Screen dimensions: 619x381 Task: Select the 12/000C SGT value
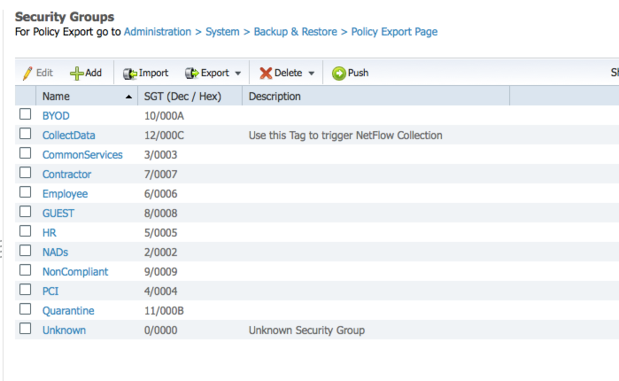(x=164, y=135)
